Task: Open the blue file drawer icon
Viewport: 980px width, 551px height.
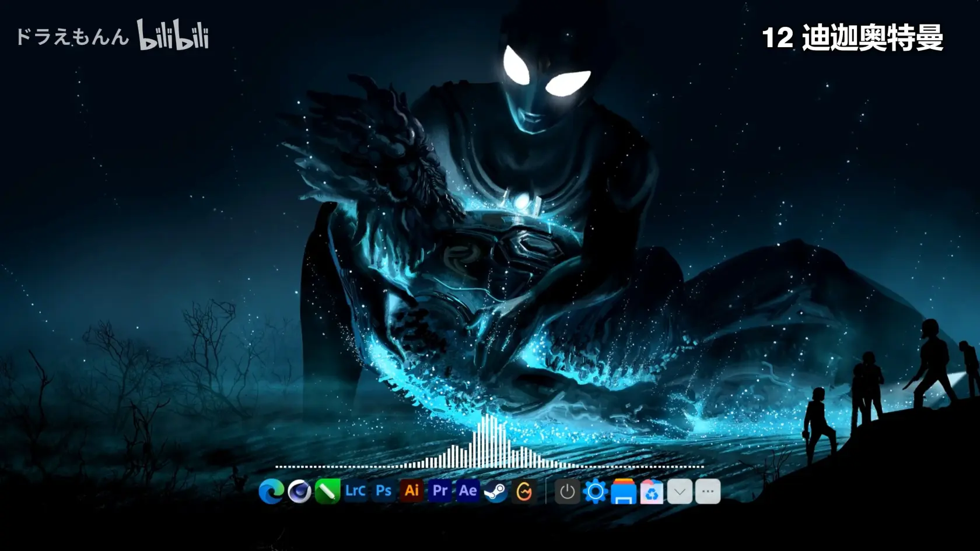Action: pyautogui.click(x=623, y=492)
